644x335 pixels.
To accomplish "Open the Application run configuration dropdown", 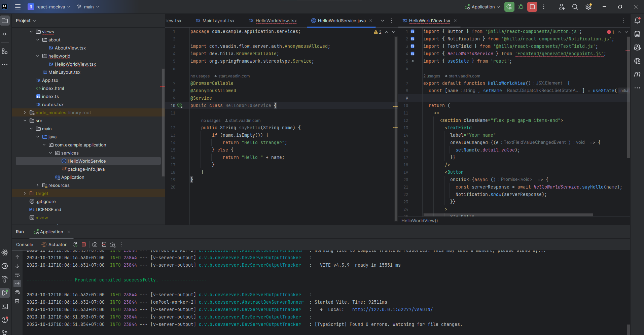I will [482, 7].
